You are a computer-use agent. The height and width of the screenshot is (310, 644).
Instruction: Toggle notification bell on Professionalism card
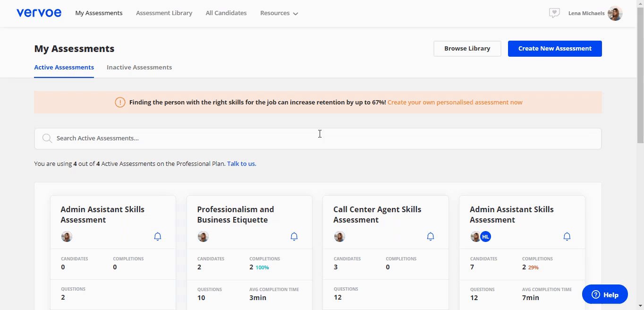(294, 236)
